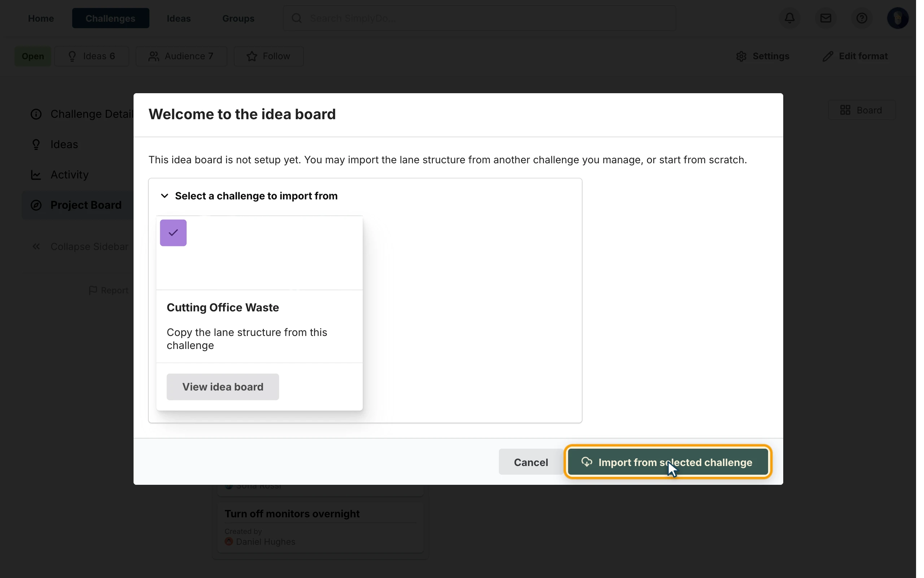This screenshot has height=578, width=924.
Task: Click the notifications bell icon
Action: pos(790,18)
